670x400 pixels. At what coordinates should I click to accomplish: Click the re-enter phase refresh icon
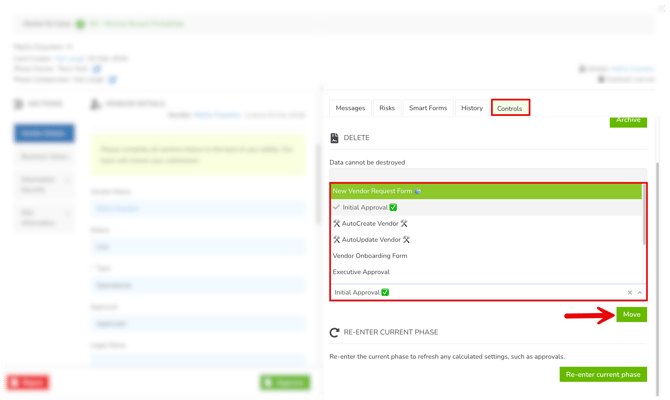coord(335,333)
